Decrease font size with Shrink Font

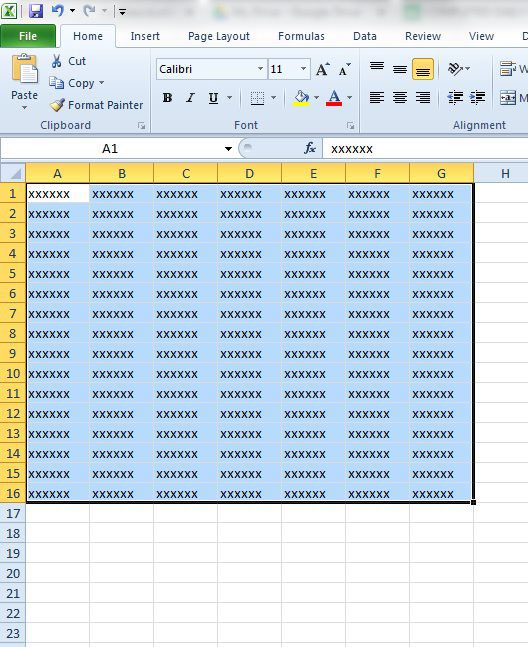344,69
